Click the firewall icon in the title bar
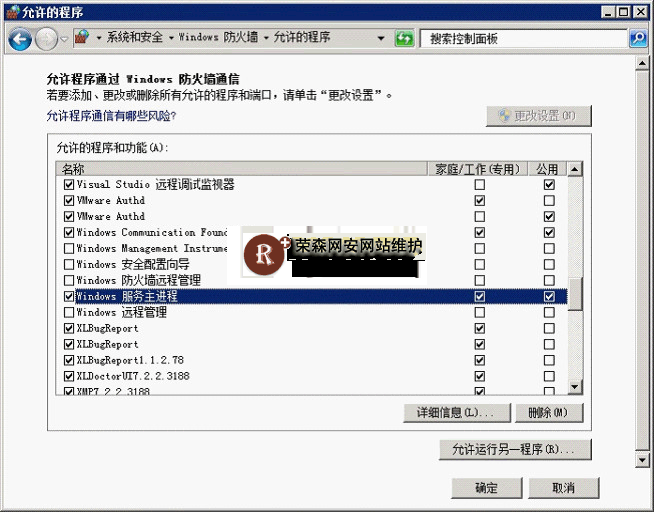 (x=11, y=11)
